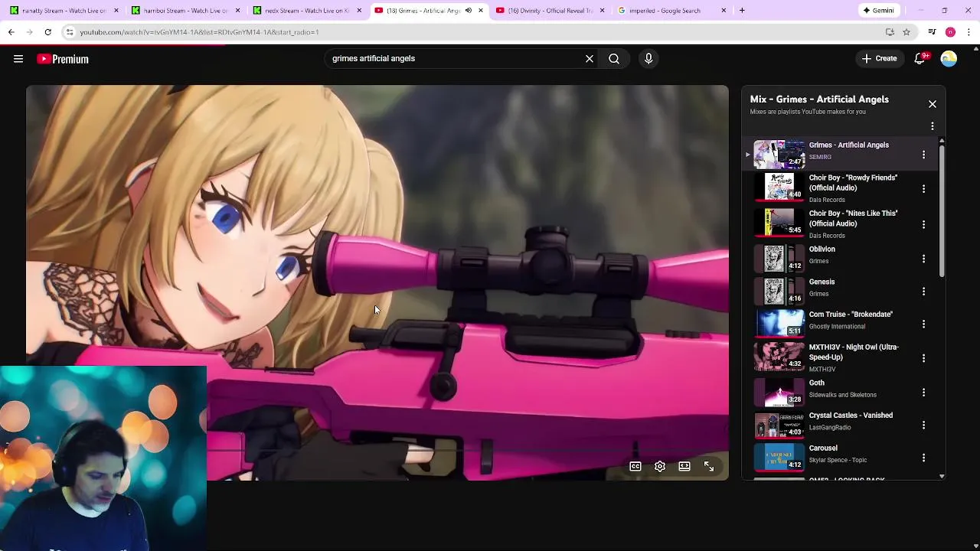Open Gemini in Chrome
The height and width of the screenshot is (551, 980).
(879, 11)
